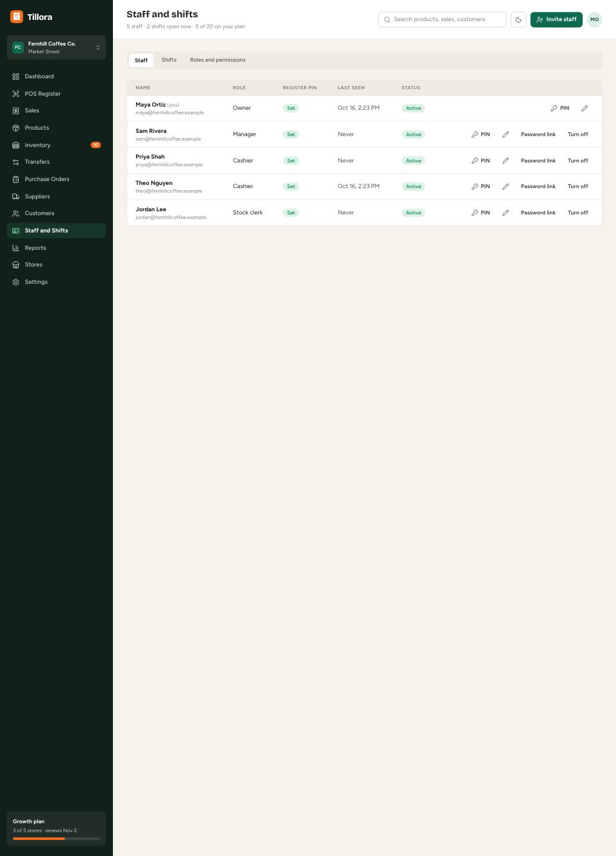Open the Sales sidebar icon
Screen dimensions: 616x856
pyautogui.click(x=16, y=110)
